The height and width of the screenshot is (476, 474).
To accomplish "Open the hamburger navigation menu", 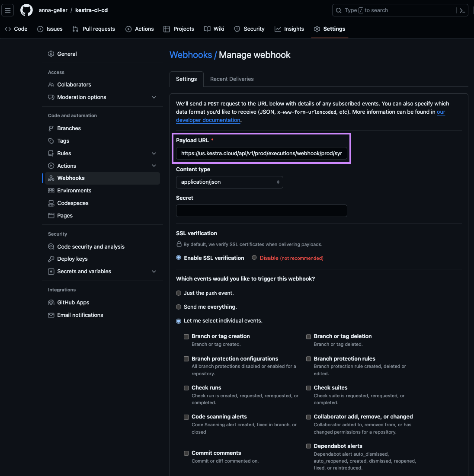I will pyautogui.click(x=7, y=10).
